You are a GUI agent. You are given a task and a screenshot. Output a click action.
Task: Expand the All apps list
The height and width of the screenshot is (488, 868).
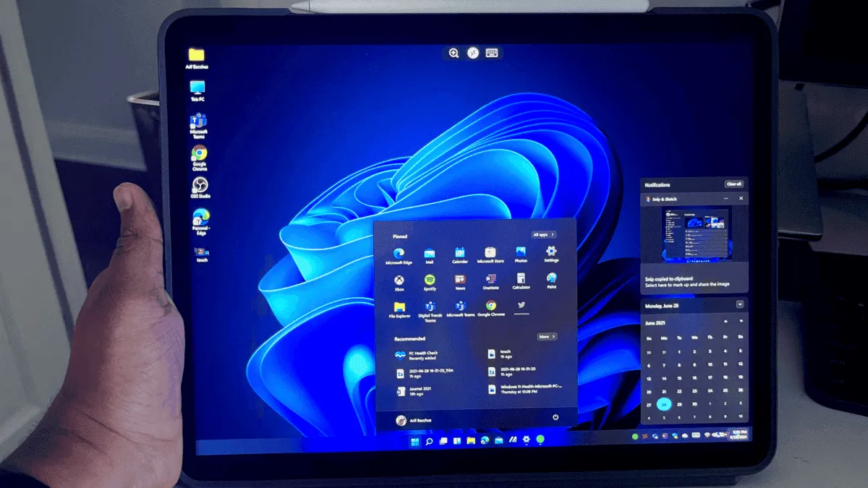tap(544, 235)
